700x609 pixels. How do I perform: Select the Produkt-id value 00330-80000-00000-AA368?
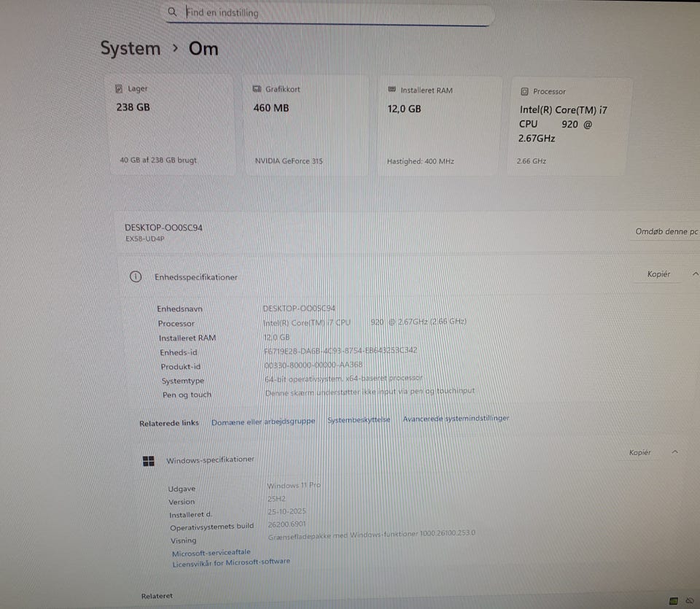tap(314, 365)
